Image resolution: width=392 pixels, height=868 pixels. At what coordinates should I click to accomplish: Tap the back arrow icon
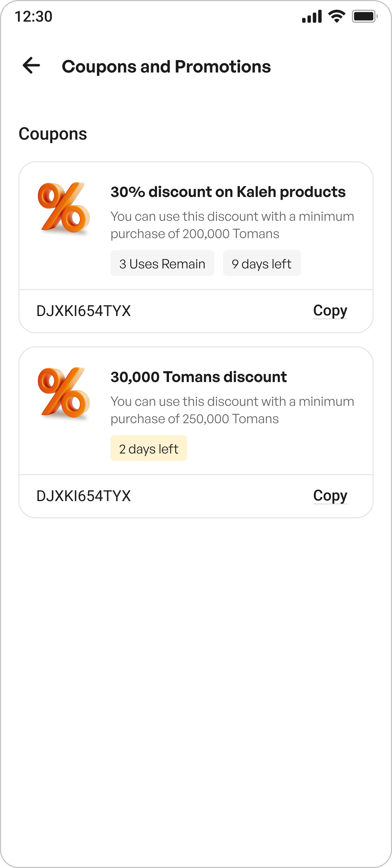click(x=31, y=65)
